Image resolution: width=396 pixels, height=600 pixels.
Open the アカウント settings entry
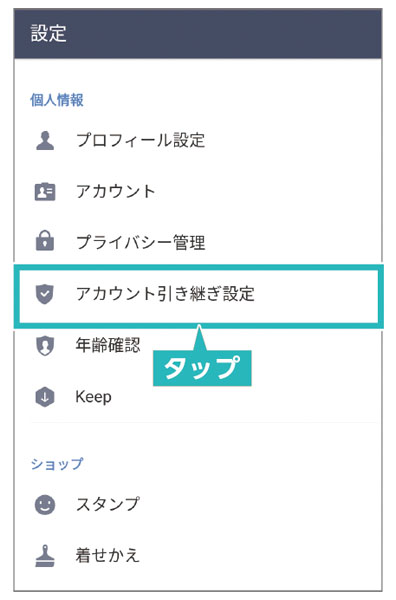coord(116,191)
